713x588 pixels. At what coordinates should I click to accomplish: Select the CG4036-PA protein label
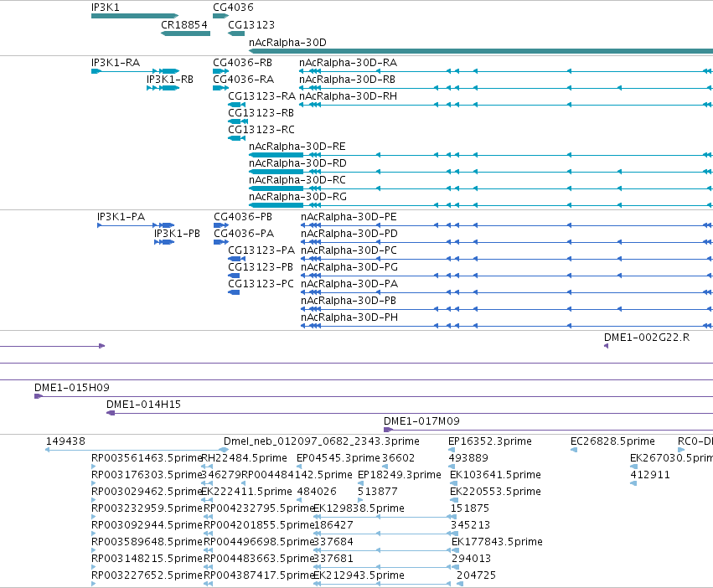(x=244, y=234)
